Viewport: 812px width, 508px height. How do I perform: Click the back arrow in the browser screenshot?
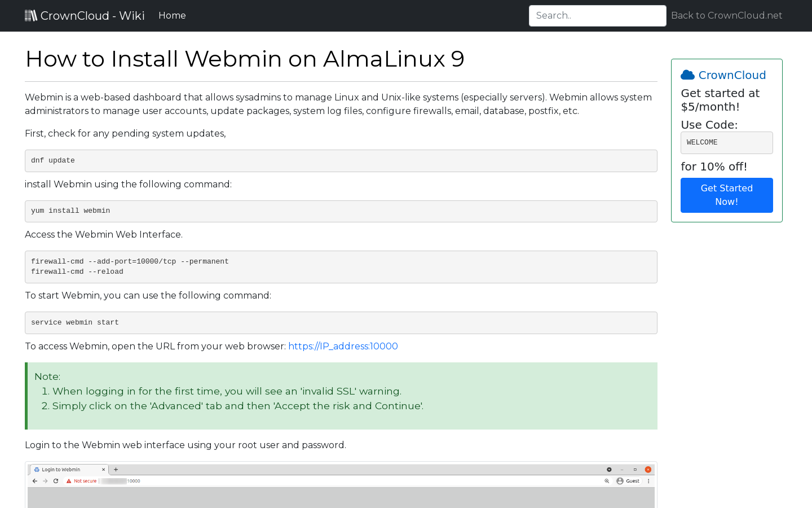point(34,480)
